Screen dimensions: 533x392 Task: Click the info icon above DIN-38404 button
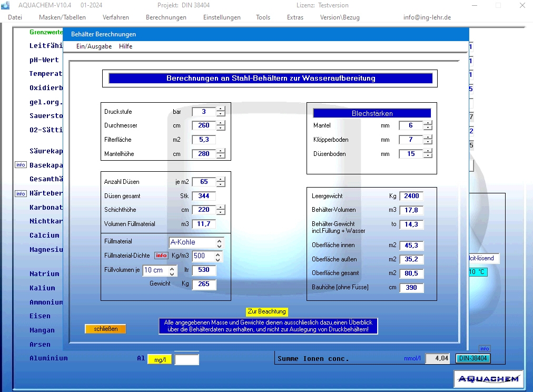485,348
